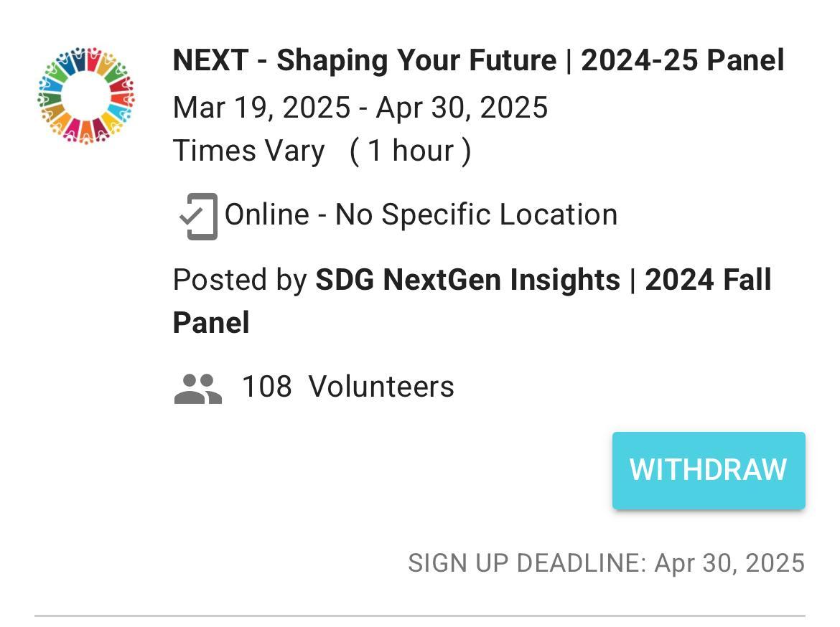This screenshot has width=840, height=627.
Task: Click the Volunteers label text
Action: click(x=381, y=387)
